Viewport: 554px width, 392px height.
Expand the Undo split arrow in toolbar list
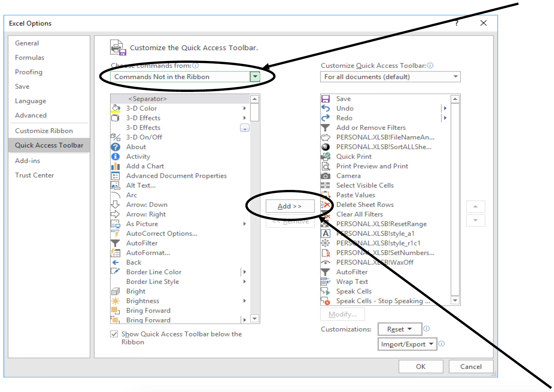(x=445, y=108)
